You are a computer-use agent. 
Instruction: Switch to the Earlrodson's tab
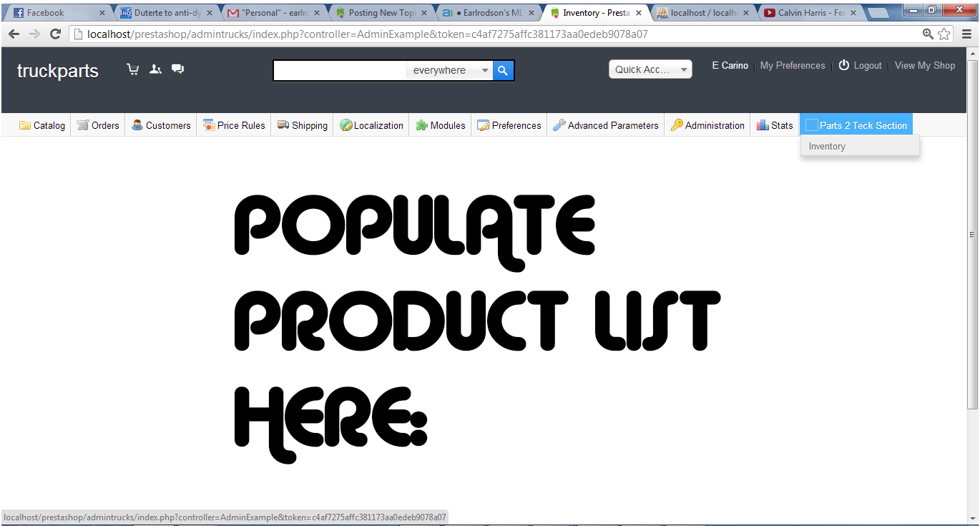487,13
